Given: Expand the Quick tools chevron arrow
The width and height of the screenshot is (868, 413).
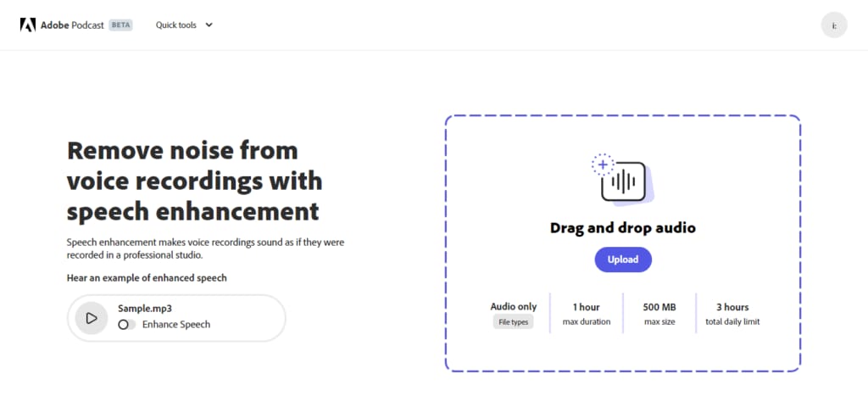Looking at the screenshot, I should tap(209, 25).
